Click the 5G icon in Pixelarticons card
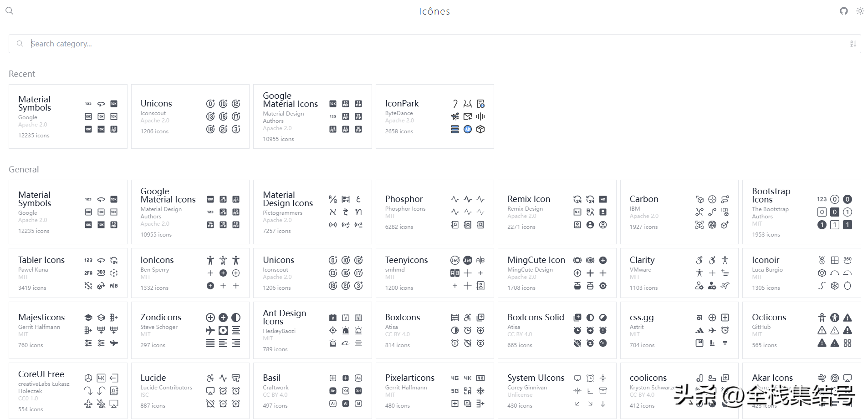 pyautogui.click(x=455, y=391)
